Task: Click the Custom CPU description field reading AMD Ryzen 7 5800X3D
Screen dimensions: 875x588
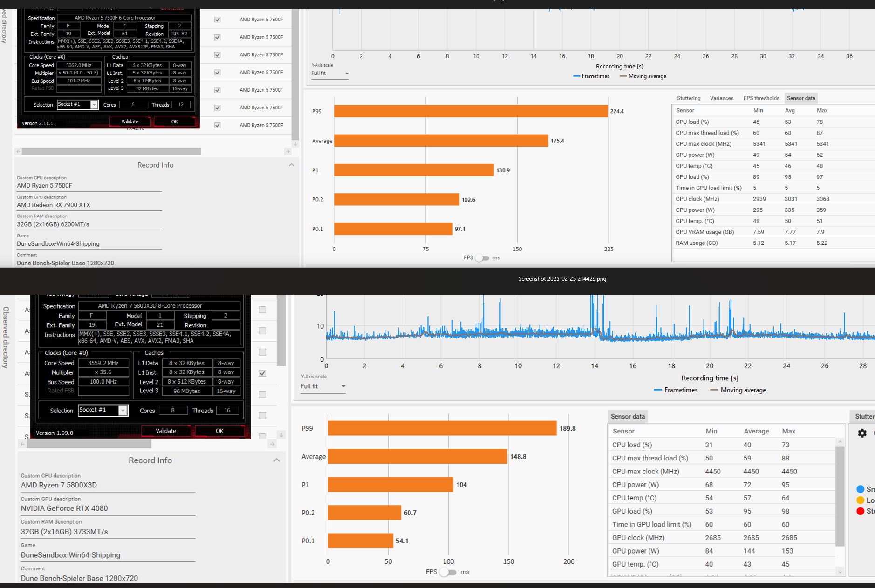Action: coord(108,485)
